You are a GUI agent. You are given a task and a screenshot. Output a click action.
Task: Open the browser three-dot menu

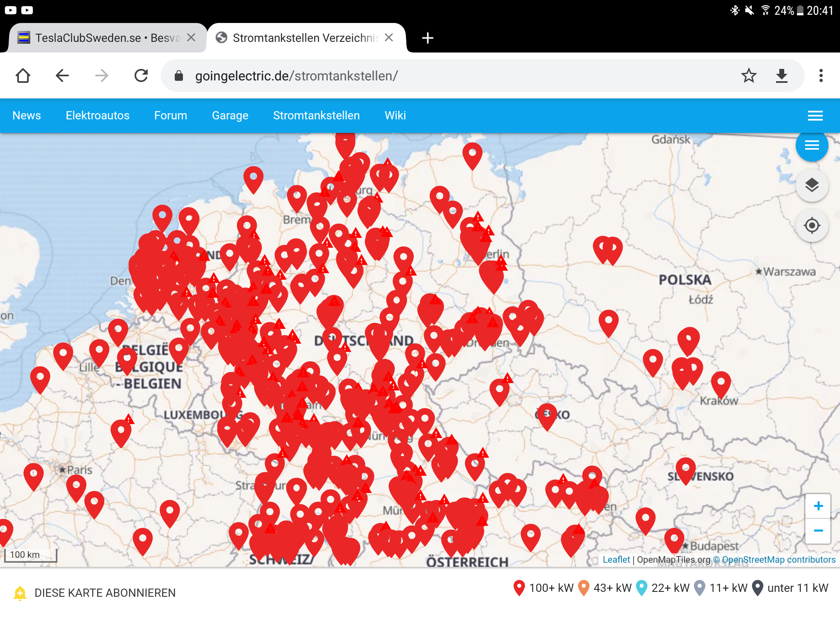coord(821,76)
